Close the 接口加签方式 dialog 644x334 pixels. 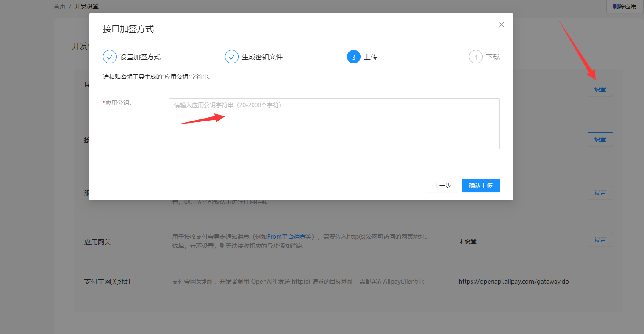point(501,25)
